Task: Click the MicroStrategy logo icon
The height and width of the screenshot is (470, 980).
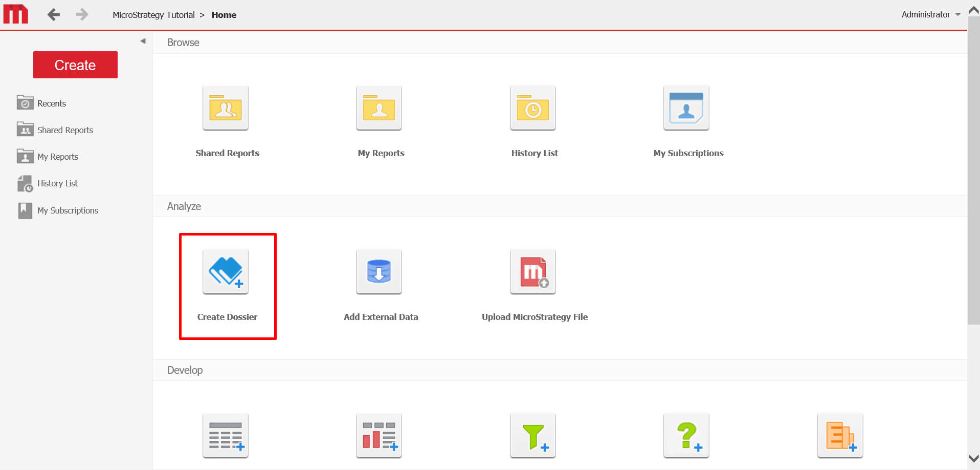Action: (16, 14)
